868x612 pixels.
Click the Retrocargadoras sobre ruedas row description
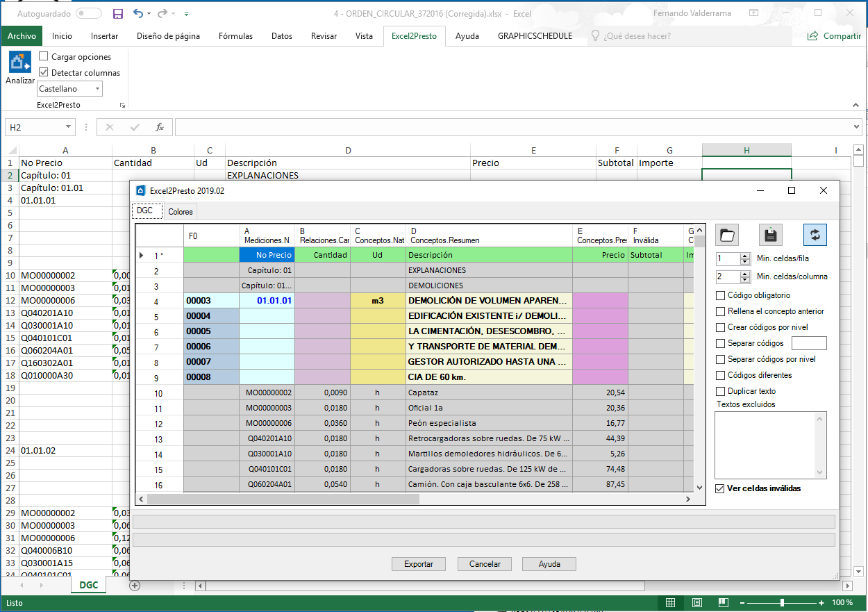pyautogui.click(x=490, y=438)
